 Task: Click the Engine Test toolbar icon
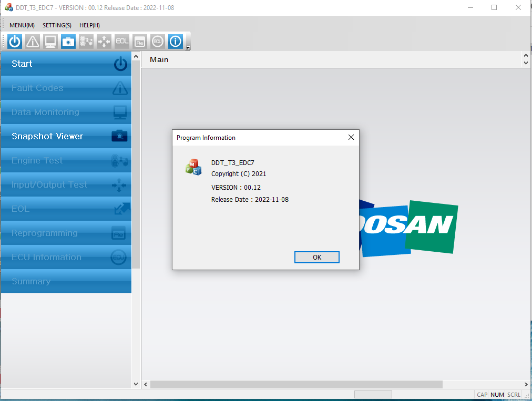[x=86, y=42]
